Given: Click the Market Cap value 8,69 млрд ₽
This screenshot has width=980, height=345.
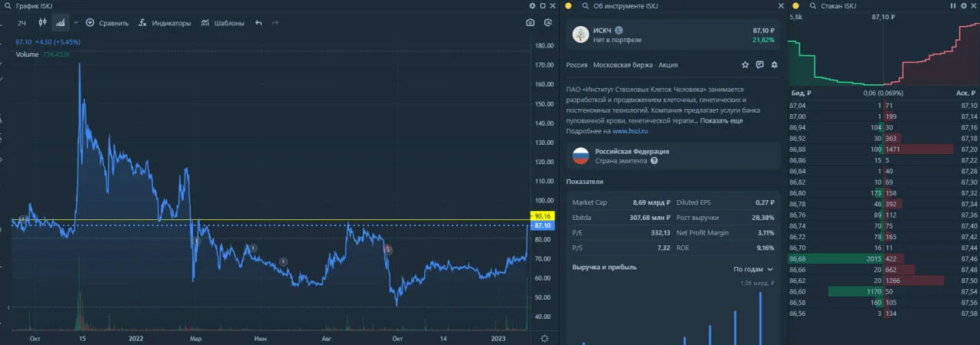Looking at the screenshot, I should point(652,202).
